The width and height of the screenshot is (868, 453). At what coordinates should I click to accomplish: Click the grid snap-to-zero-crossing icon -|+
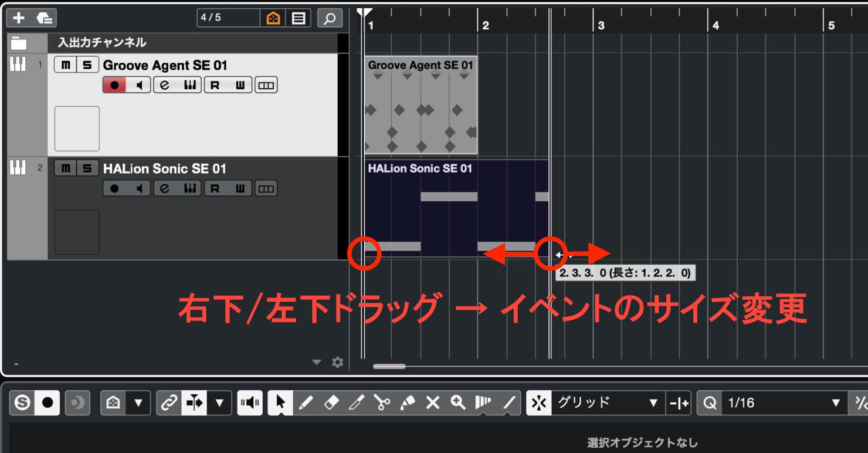(x=679, y=403)
